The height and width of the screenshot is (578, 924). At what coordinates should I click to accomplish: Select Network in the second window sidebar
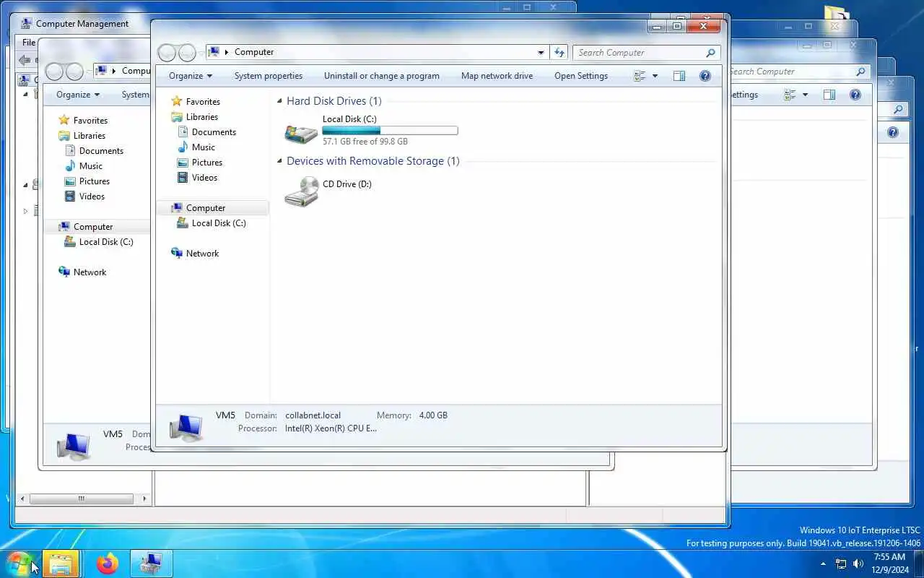[90, 272]
